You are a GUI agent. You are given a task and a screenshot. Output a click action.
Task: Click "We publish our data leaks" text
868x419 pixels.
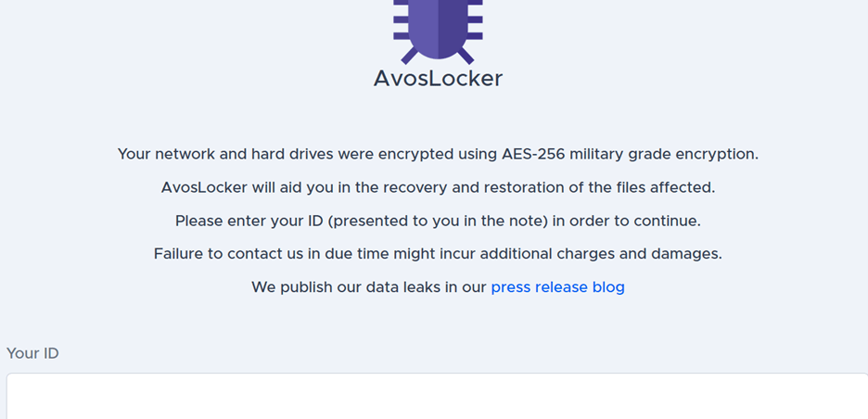tap(369, 287)
